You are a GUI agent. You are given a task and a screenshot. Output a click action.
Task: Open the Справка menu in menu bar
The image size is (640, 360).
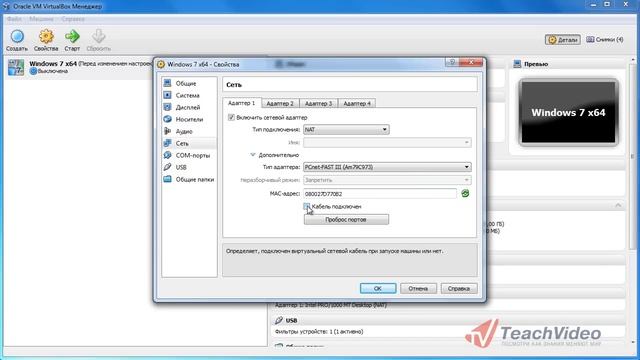pyautogui.click(x=73, y=19)
